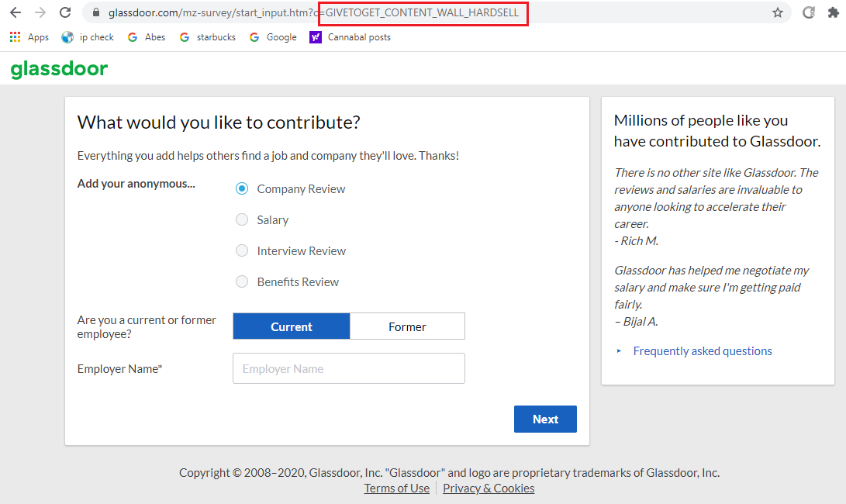Viewport: 846px width, 504px height.
Task: Click 'Are you a current or former employee?' label
Action: click(147, 327)
